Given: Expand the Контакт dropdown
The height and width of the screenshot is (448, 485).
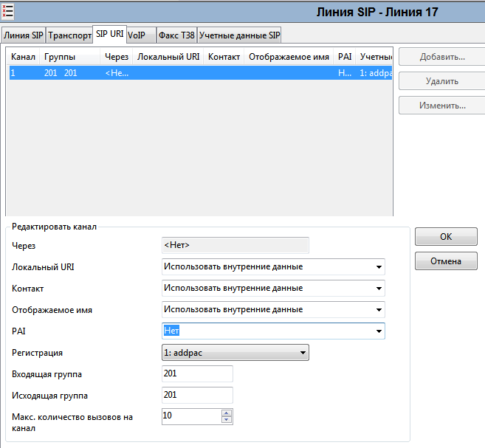Looking at the screenshot, I should [379, 288].
